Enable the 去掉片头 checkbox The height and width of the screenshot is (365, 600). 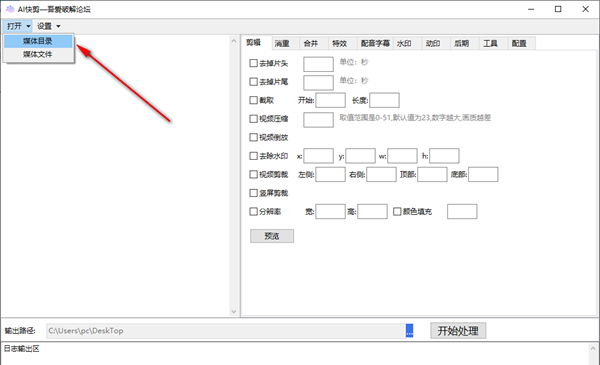click(253, 63)
